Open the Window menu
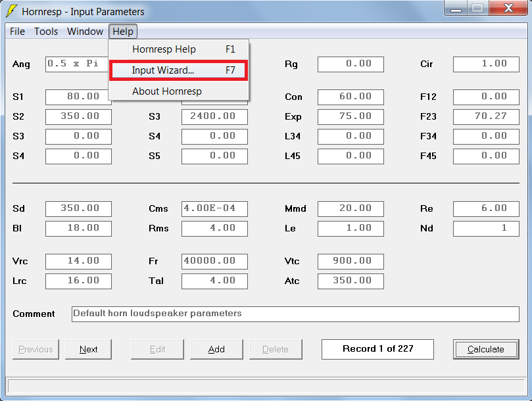The height and width of the screenshot is (401, 532). tap(85, 32)
